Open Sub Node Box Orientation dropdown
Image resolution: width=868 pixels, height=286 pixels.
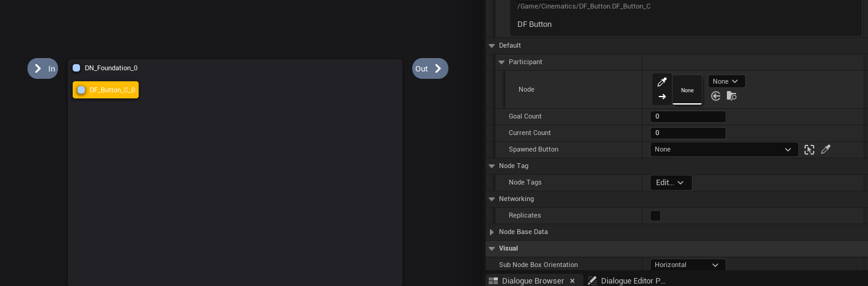687,265
